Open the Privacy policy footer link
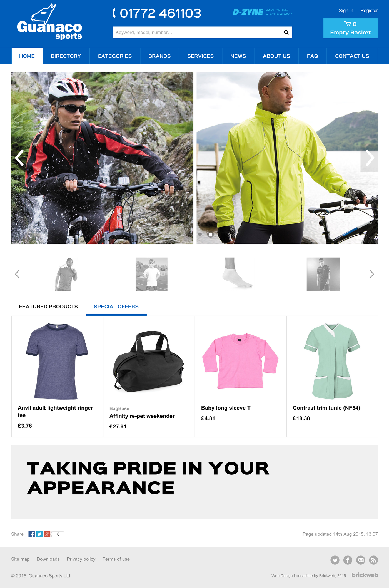This screenshot has width=389, height=588. (81, 559)
